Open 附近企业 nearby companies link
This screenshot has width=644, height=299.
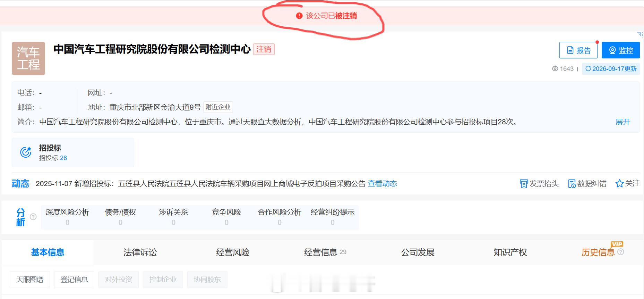click(x=218, y=107)
